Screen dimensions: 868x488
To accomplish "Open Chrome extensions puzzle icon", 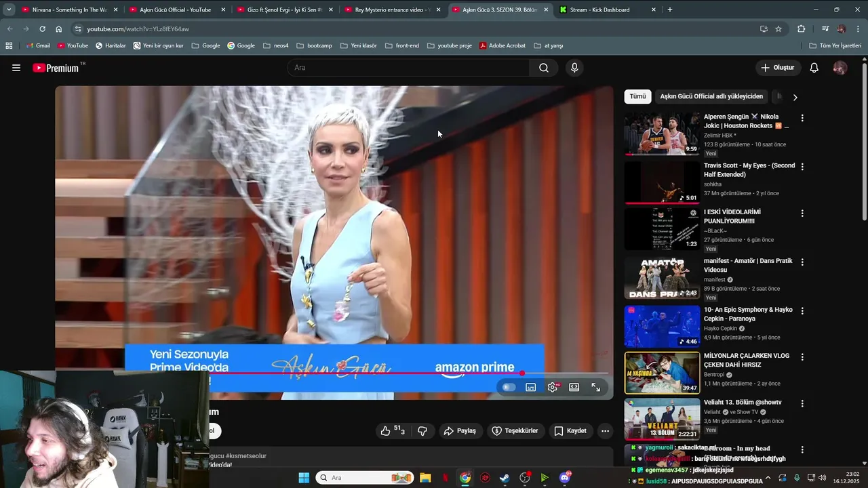I will (x=802, y=29).
